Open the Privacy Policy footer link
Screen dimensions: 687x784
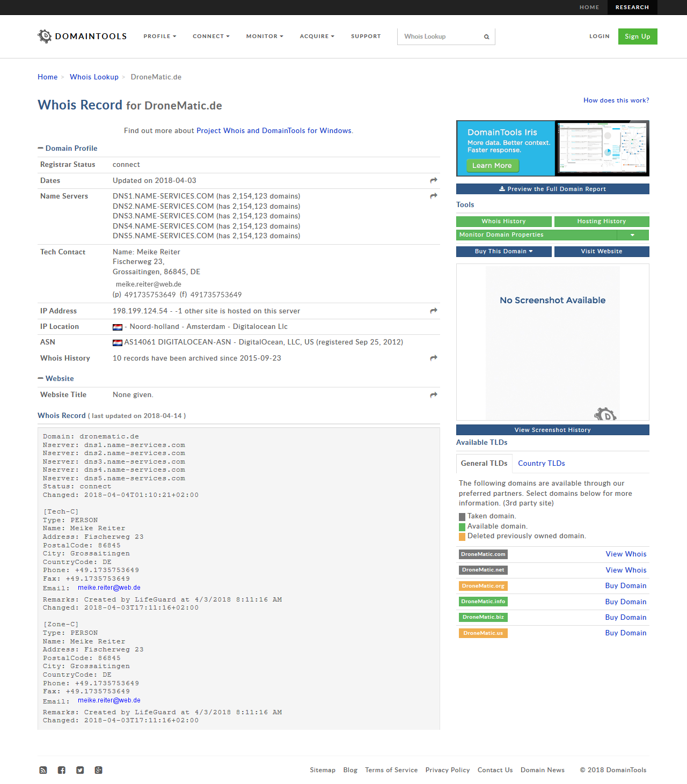point(448,770)
